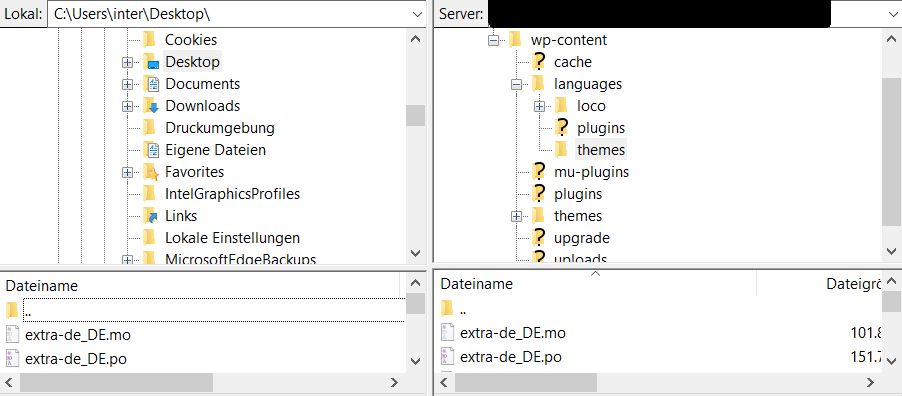Open the Server path dropdown arrow
The image size is (902, 396).
(x=892, y=14)
